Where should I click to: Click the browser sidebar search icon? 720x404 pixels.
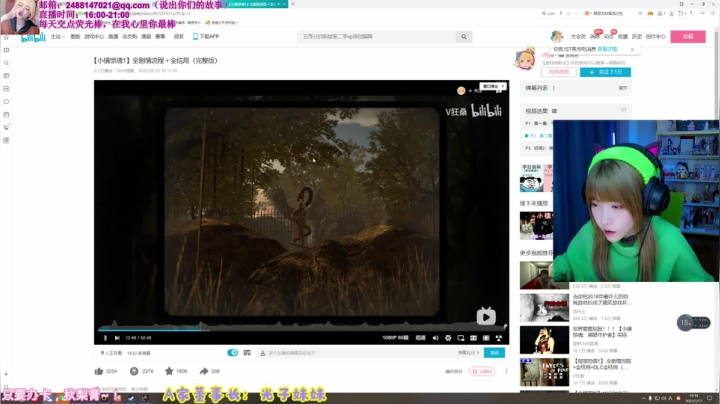pos(6,63)
